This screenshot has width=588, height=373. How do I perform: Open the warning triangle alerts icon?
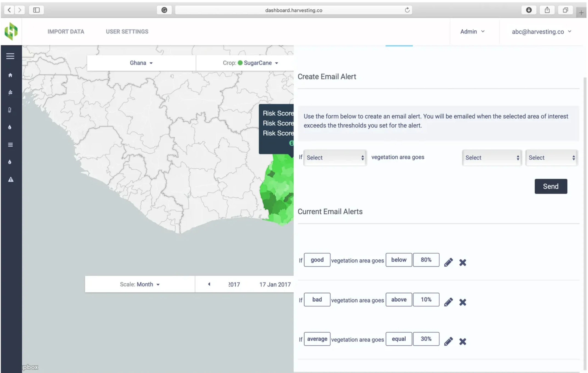(x=11, y=179)
